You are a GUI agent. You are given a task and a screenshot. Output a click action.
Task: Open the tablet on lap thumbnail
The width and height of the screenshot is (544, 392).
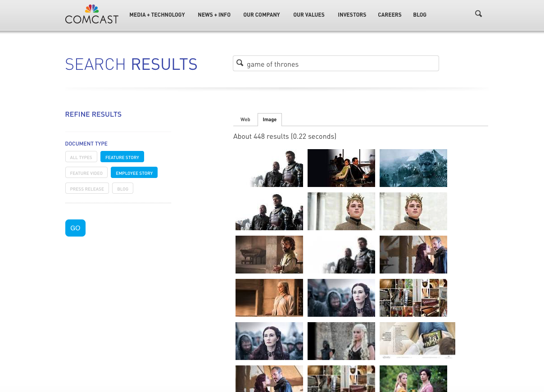point(417,341)
